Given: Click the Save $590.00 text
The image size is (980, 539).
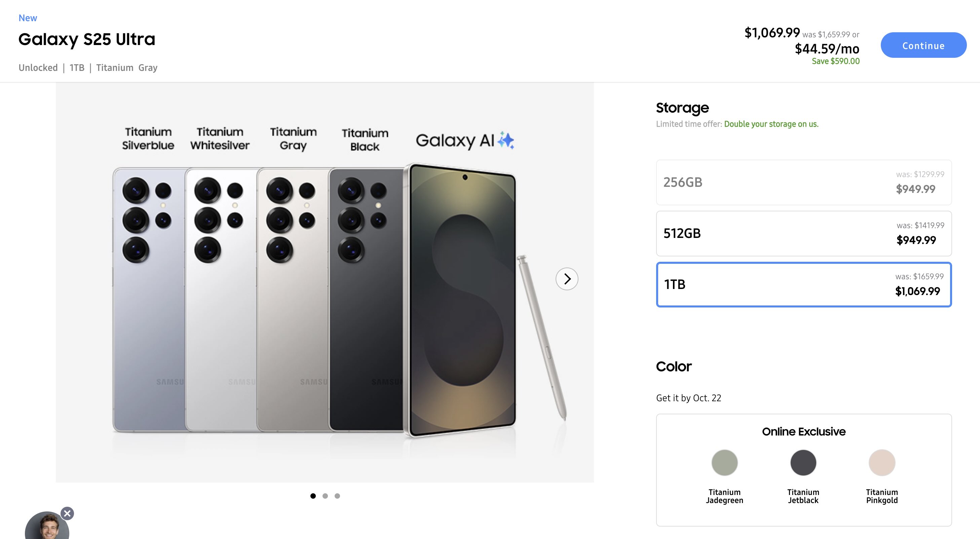Looking at the screenshot, I should [835, 61].
